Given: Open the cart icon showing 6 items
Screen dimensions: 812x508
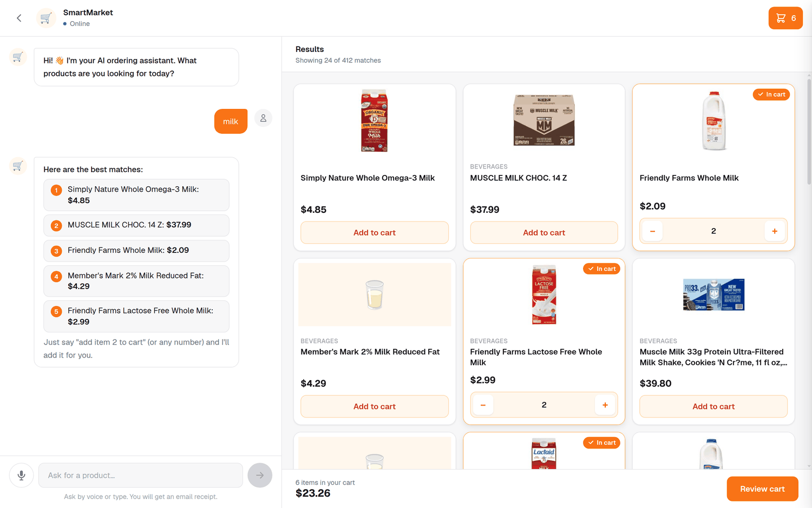Looking at the screenshot, I should click(785, 18).
